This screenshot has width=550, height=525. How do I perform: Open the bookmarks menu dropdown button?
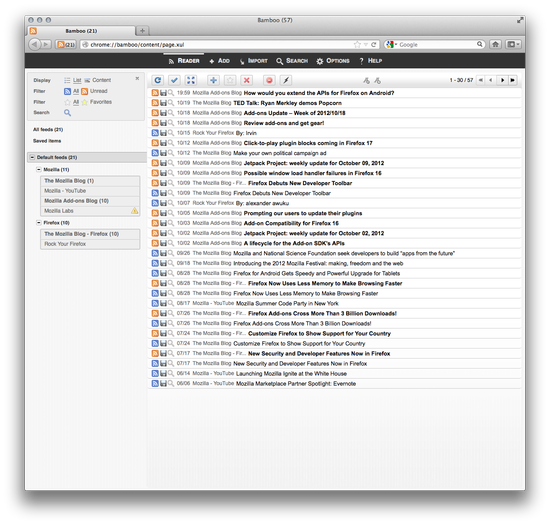[x=513, y=44]
